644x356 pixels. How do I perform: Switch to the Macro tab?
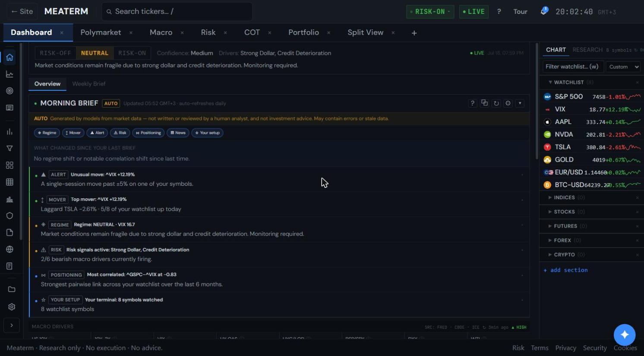(161, 32)
